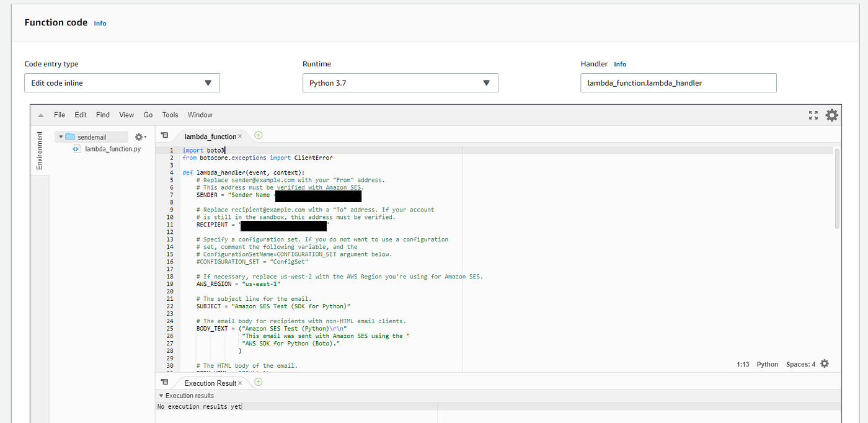This screenshot has height=423, width=868.
Task: Select the lambda_function.py file icon
Action: (76, 149)
